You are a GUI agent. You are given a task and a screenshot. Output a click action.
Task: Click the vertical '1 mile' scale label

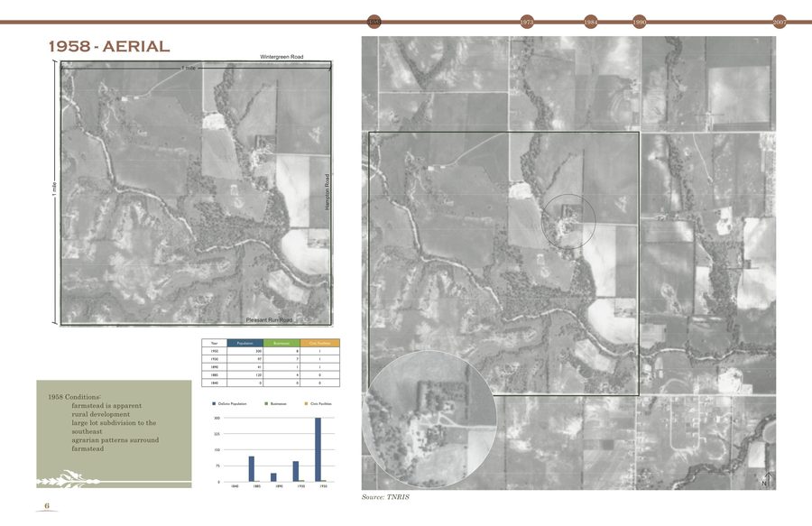coord(53,189)
